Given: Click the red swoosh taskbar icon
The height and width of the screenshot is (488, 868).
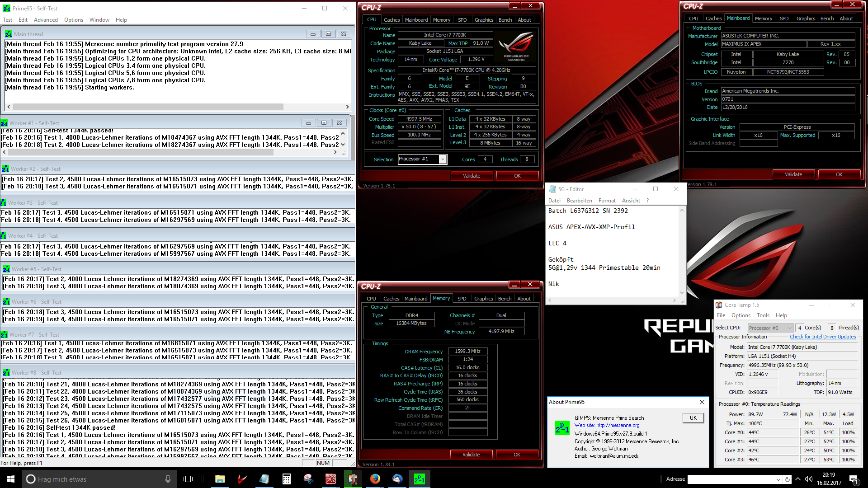Looking at the screenshot, I should 242,479.
